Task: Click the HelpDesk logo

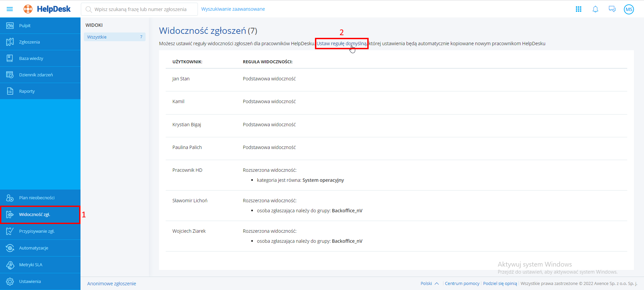Action: pyautogui.click(x=47, y=9)
